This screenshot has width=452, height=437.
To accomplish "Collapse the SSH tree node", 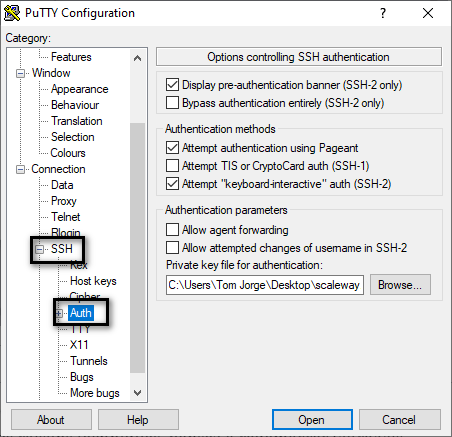I will [x=40, y=249].
